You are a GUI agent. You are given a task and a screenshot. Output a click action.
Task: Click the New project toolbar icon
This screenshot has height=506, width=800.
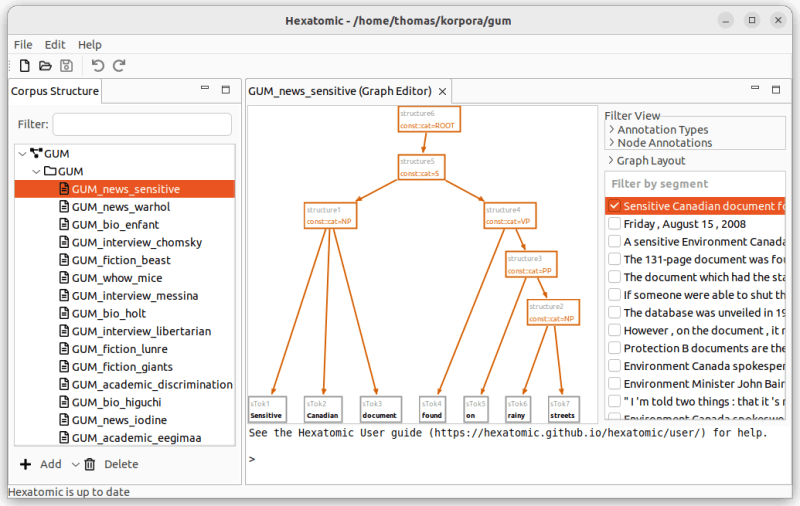24,66
